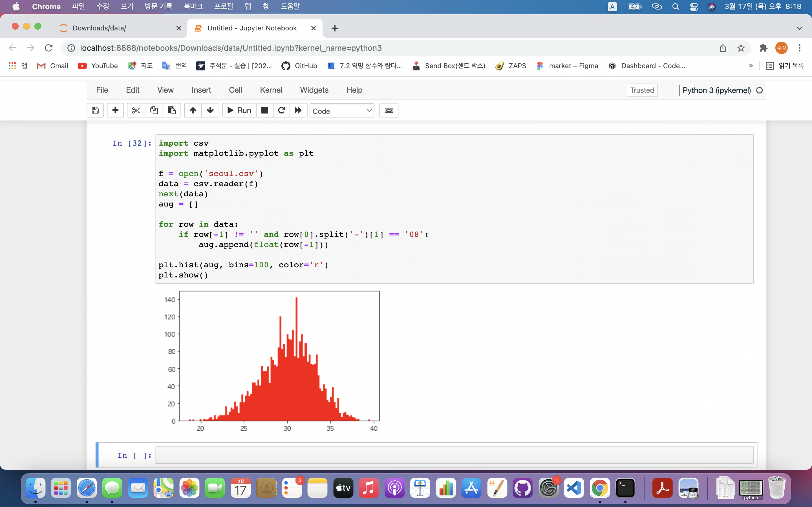Copy selected cells in the toolbar
Viewport: 812px width, 507px height.
point(154,110)
